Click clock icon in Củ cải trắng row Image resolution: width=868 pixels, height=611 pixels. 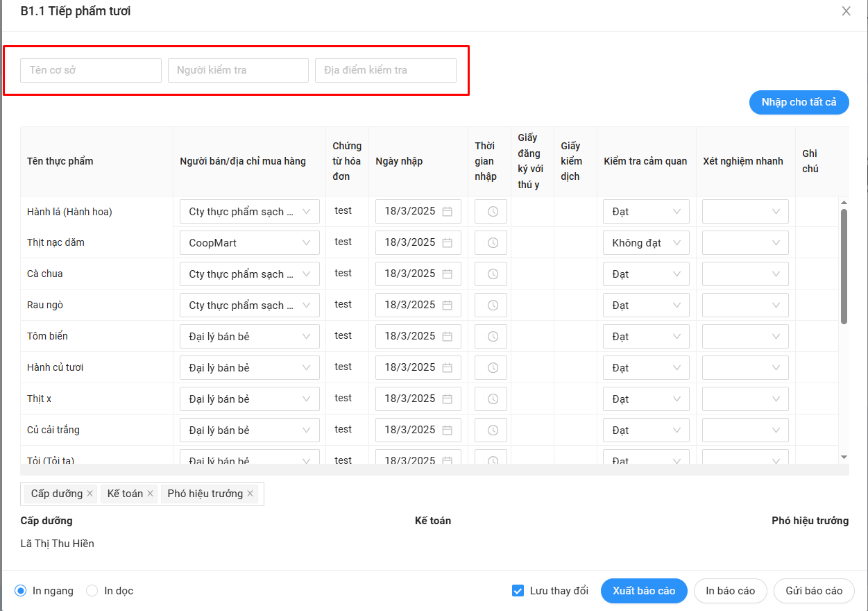tap(492, 430)
